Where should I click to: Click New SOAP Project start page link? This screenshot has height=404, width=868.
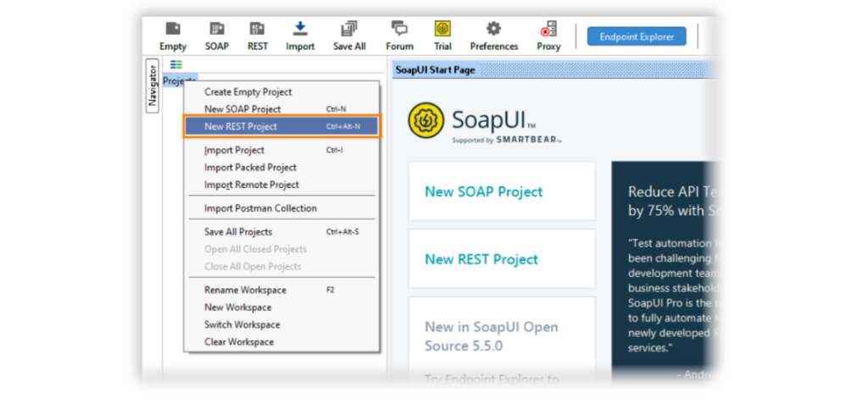coord(484,192)
